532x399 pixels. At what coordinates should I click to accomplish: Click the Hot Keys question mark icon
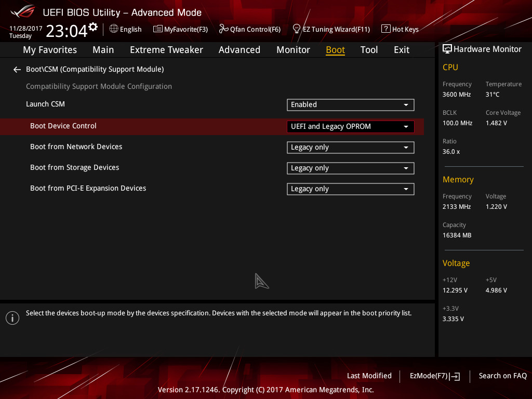[386, 29]
